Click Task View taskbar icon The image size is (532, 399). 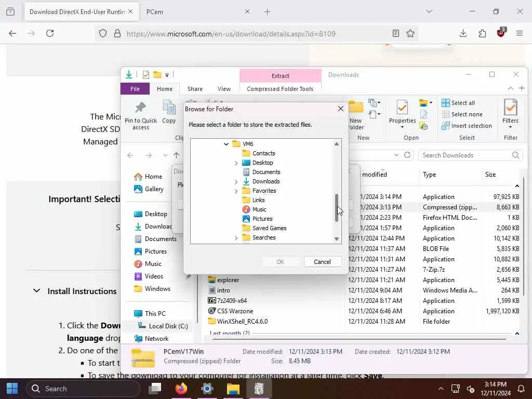pyautogui.click(x=155, y=389)
